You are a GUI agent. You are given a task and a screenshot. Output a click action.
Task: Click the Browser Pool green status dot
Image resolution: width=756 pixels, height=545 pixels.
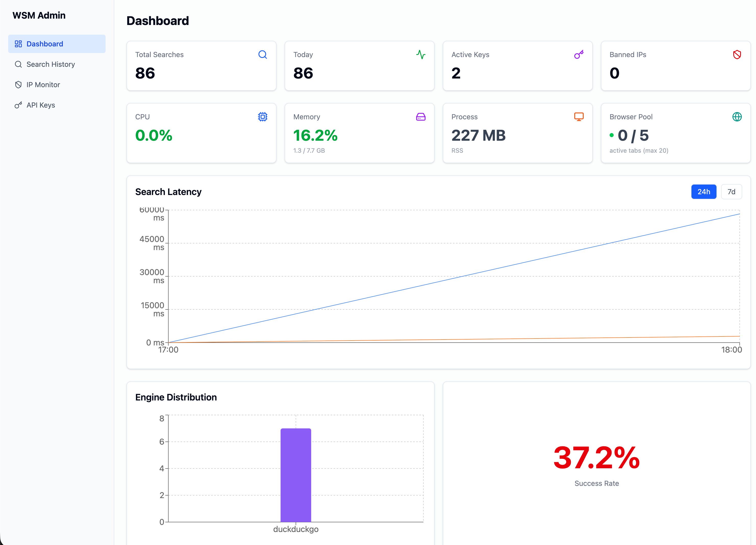(x=612, y=135)
